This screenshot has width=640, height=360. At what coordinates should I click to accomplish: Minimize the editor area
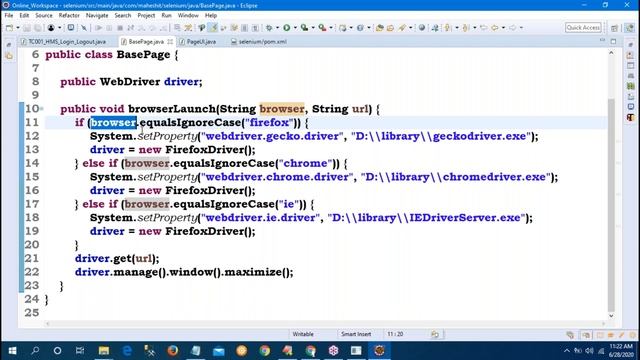click(x=602, y=41)
